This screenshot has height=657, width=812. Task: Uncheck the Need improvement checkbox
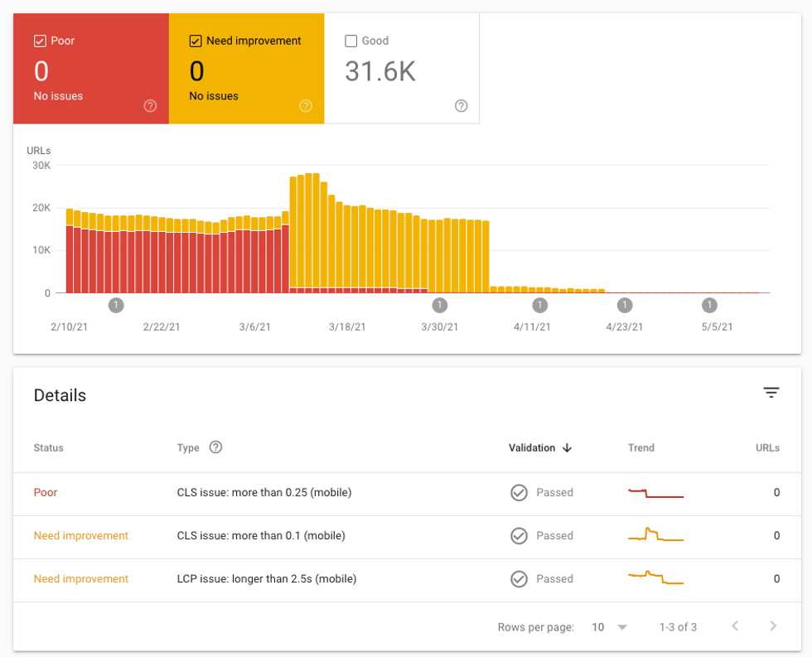point(196,41)
